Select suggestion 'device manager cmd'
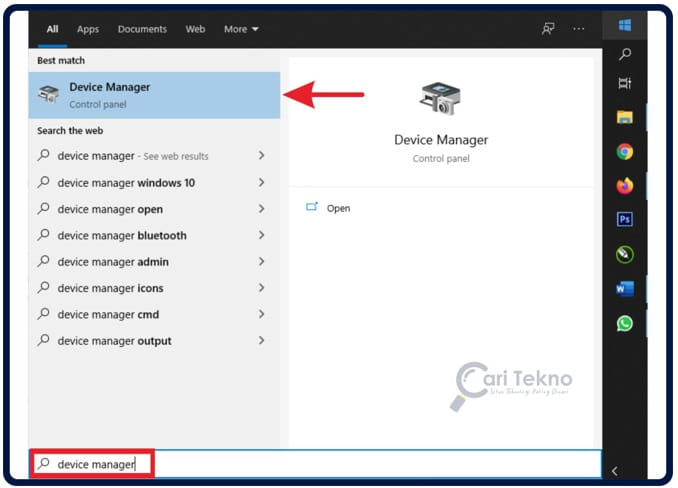This screenshot has height=488, width=678. 154,314
